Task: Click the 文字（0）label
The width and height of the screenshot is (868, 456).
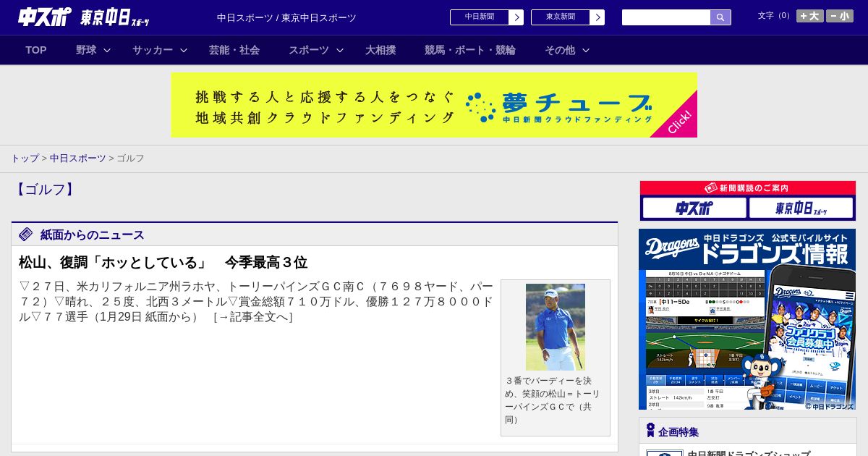Action: (x=775, y=16)
